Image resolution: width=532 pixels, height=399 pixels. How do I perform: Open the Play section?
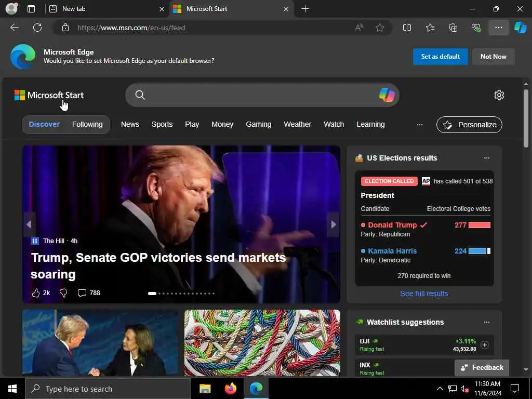pyautogui.click(x=192, y=124)
